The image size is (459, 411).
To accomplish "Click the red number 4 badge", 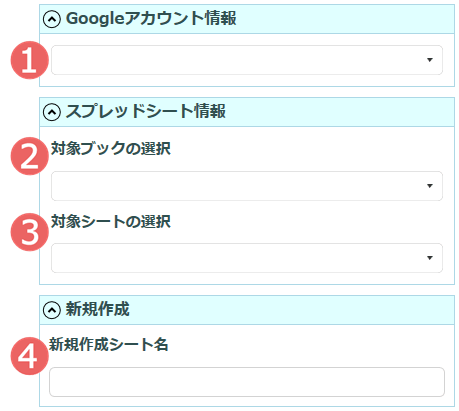I will pyautogui.click(x=30, y=356).
